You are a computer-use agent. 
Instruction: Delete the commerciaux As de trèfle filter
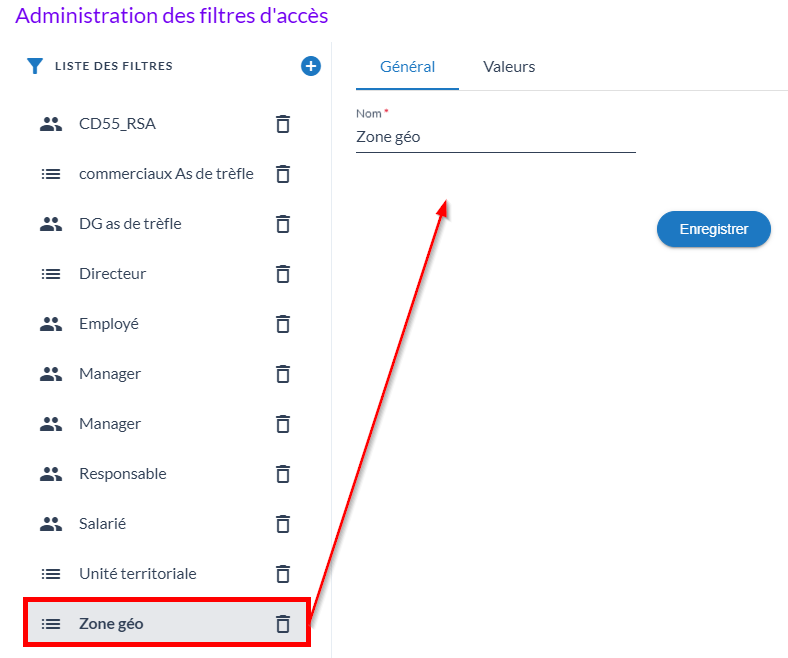pos(283,174)
